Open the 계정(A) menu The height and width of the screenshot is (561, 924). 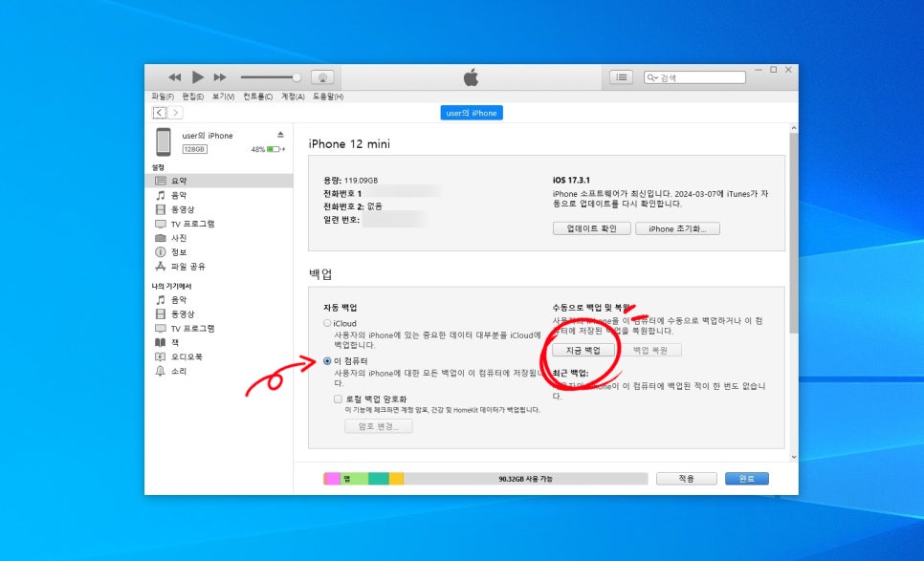[293, 97]
